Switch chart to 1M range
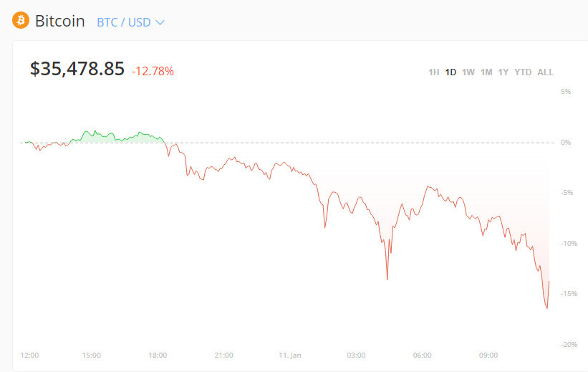This screenshot has width=588, height=372. tap(486, 72)
